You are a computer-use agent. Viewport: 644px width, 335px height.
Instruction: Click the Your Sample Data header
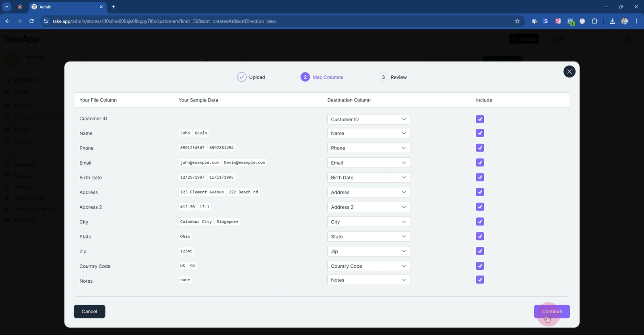point(198,100)
